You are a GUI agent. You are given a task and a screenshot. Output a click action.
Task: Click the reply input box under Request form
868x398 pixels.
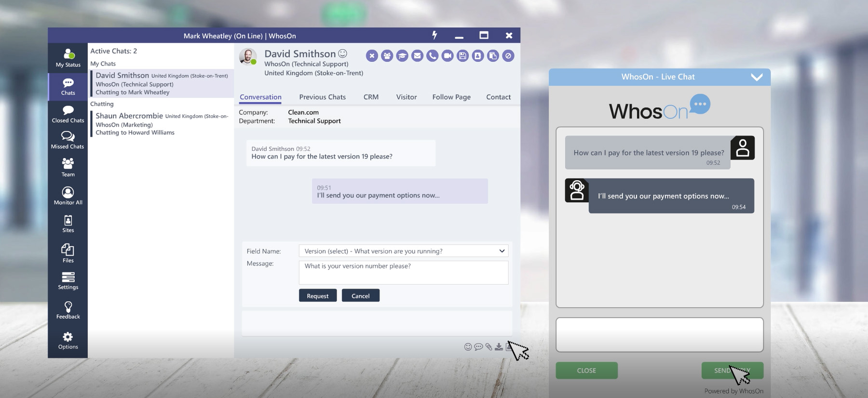pyautogui.click(x=377, y=323)
